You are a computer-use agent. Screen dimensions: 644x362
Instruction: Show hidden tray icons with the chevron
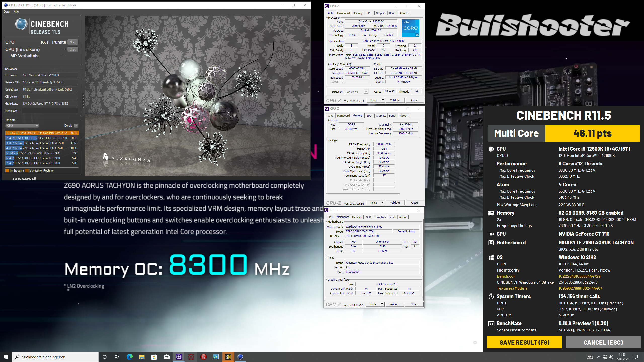(x=599, y=357)
